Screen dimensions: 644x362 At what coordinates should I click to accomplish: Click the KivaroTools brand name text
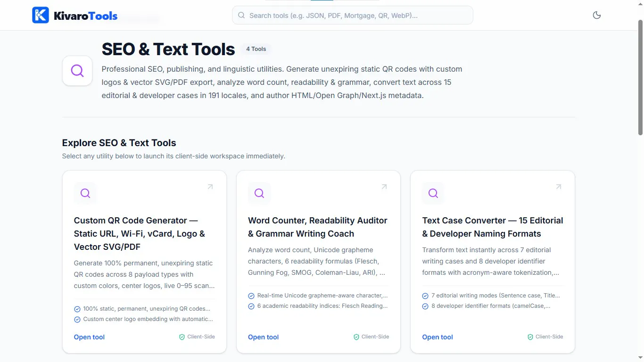coord(86,16)
